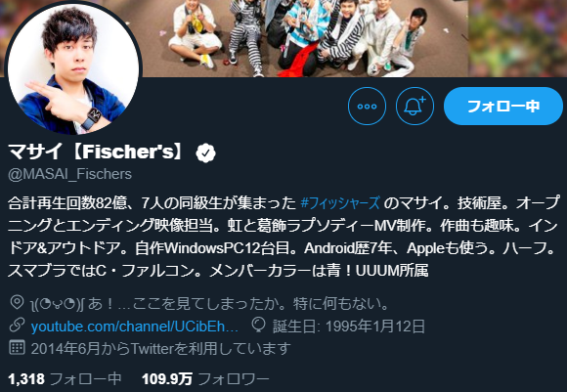
Task: Open the 1,318 フォロー中 following list
Action: pyautogui.click(x=65, y=379)
